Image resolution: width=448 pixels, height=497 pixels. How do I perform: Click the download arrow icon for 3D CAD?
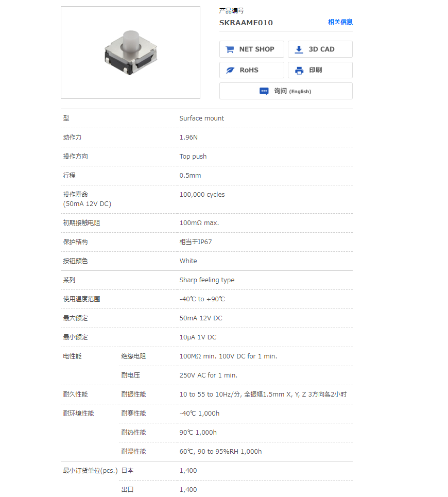(299, 49)
